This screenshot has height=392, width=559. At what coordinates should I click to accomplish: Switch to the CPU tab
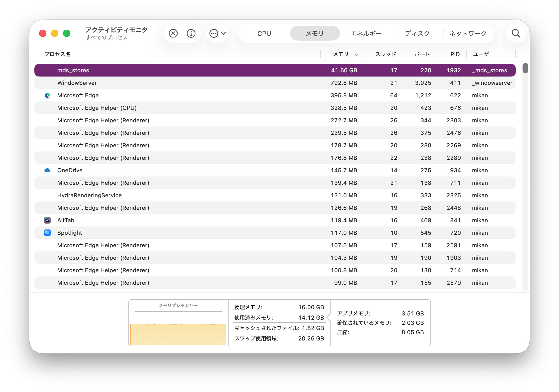[x=264, y=33]
